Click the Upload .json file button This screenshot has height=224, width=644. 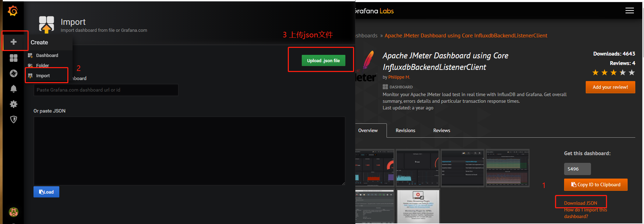(323, 60)
